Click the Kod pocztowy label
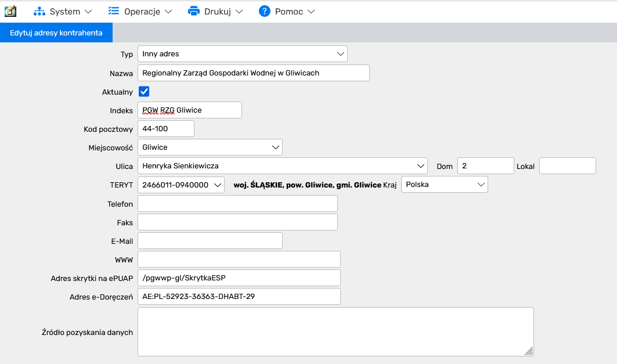Screen dimensions: 617x364 tap(108, 129)
